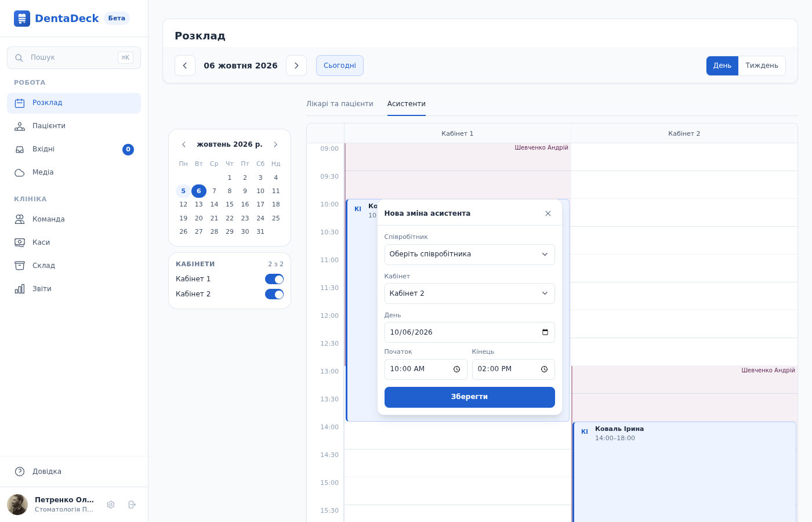Click the DentaDeck tooth logo icon
Image resolution: width=812 pixels, height=522 pixels.
[22, 19]
